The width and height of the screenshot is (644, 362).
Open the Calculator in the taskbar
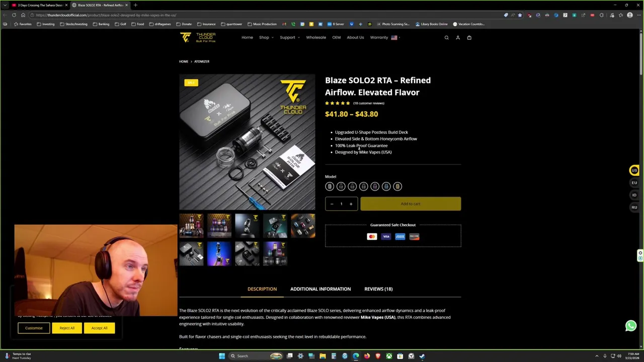[x=334, y=356]
